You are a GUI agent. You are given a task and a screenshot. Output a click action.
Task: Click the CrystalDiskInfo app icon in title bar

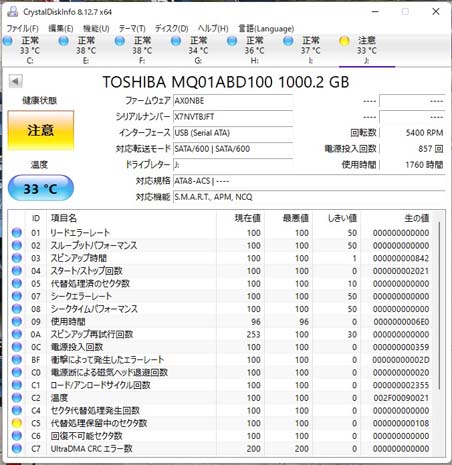click(x=13, y=12)
